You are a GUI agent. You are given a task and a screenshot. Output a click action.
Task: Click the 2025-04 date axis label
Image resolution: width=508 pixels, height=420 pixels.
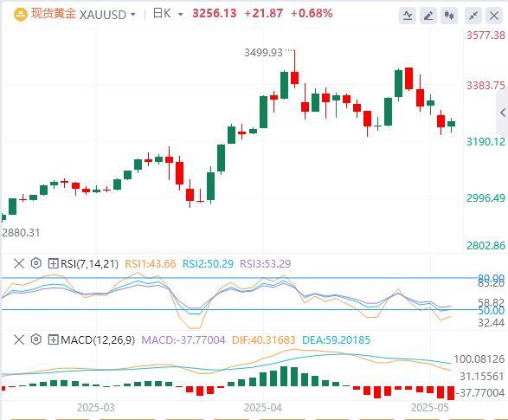263,408
